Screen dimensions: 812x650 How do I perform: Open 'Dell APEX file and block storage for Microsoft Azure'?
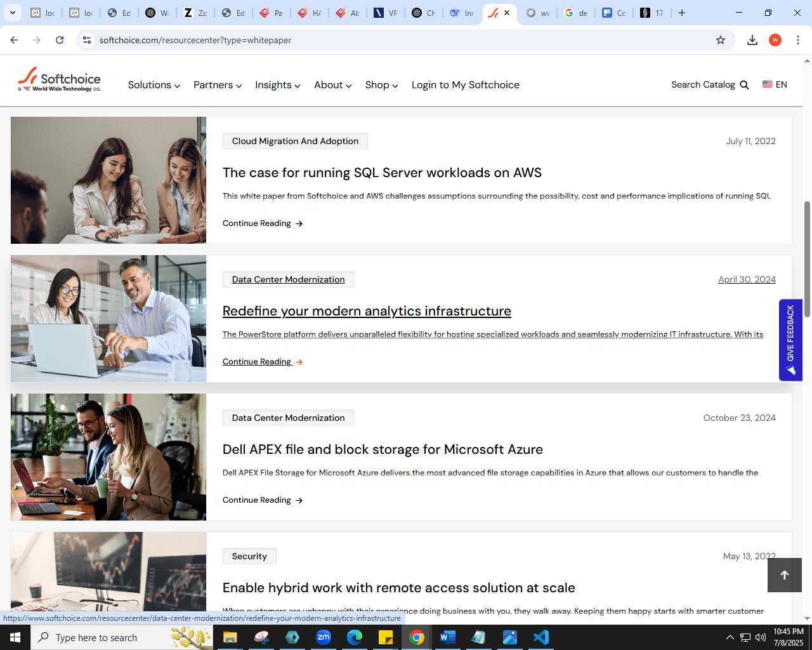(383, 449)
